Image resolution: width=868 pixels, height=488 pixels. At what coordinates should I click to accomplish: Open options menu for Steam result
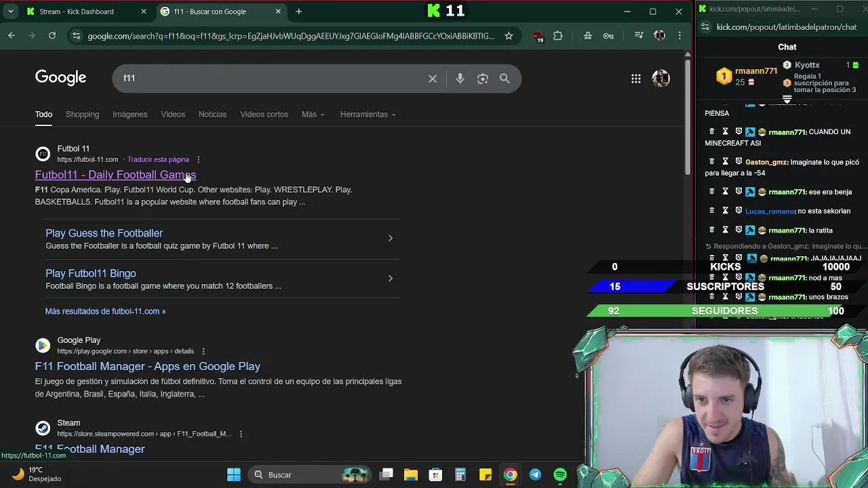[x=241, y=434]
